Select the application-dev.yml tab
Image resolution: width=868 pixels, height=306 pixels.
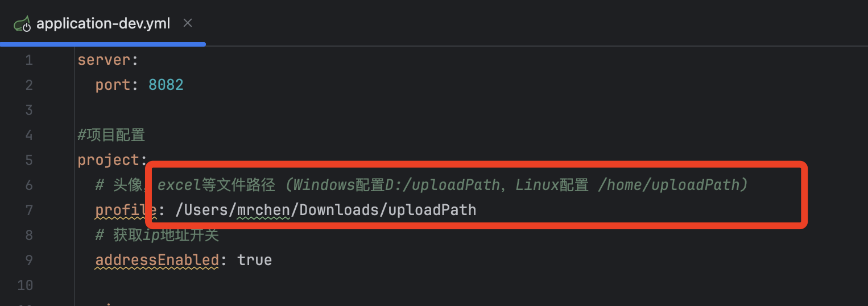pyautogui.click(x=103, y=23)
